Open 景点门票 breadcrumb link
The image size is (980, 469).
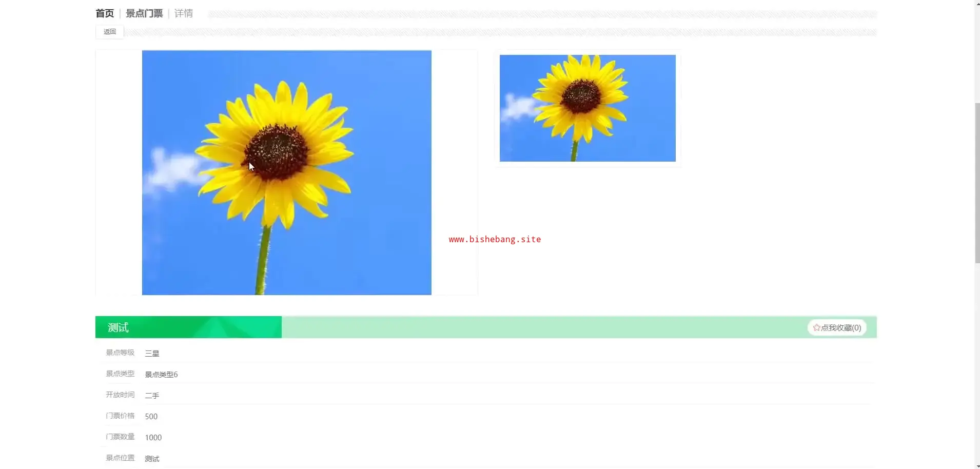click(144, 13)
